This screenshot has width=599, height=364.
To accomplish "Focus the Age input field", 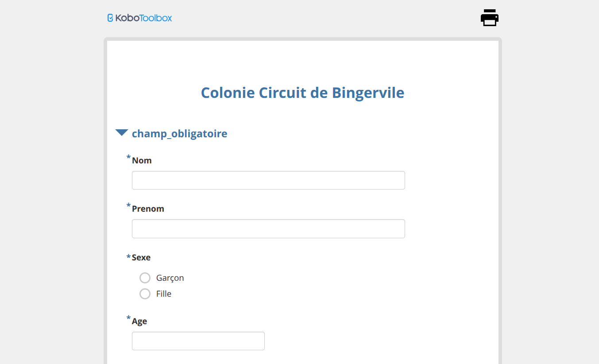I will [x=198, y=341].
